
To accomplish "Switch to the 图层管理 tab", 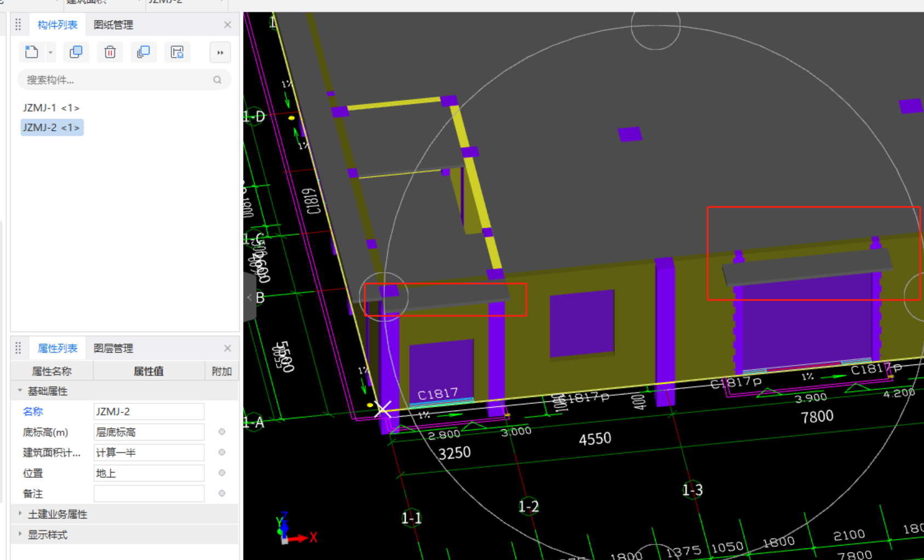I will coord(113,348).
